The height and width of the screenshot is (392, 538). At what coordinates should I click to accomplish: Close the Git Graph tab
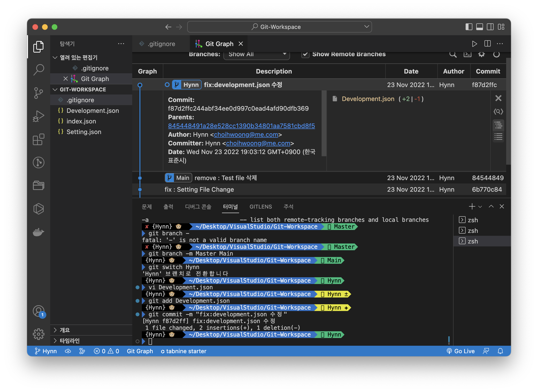coord(241,44)
